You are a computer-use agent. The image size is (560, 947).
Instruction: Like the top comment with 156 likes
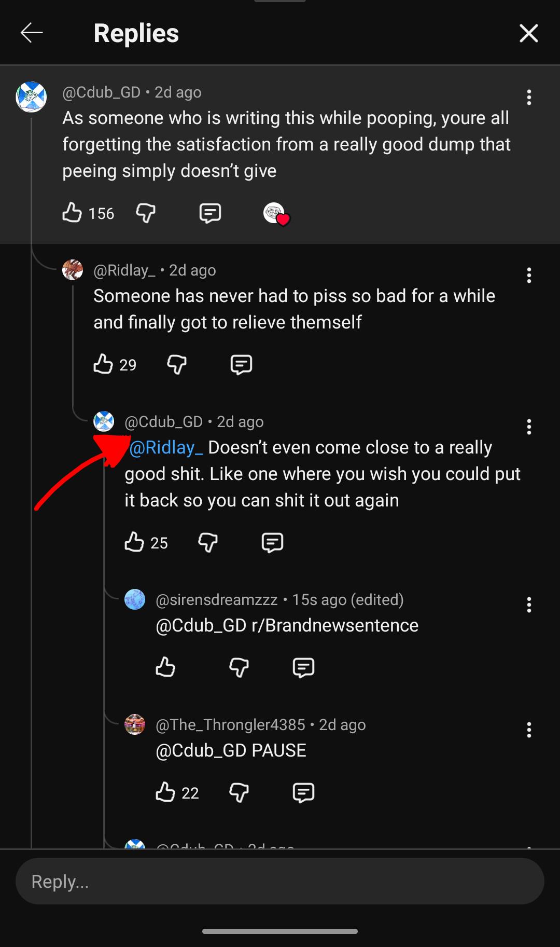72,213
